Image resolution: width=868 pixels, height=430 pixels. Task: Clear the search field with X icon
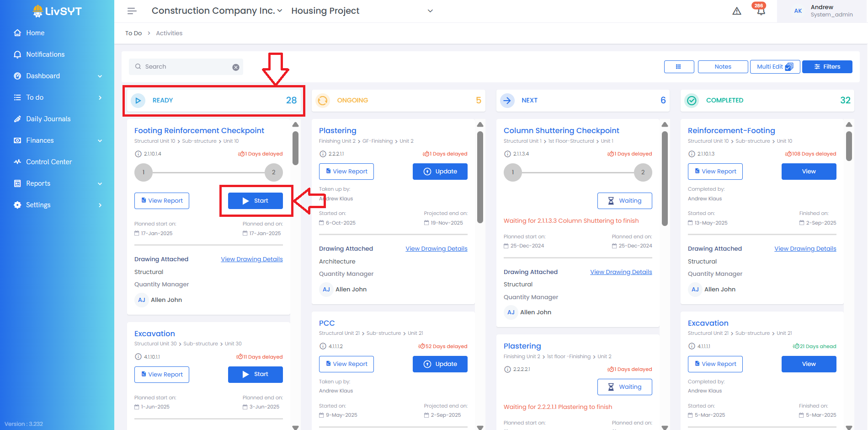click(236, 67)
